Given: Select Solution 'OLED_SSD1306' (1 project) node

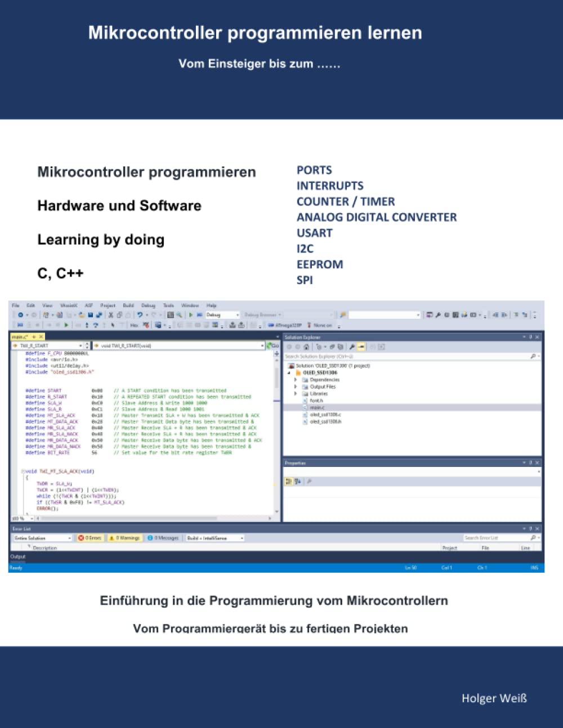Looking at the screenshot, I should 329,366.
